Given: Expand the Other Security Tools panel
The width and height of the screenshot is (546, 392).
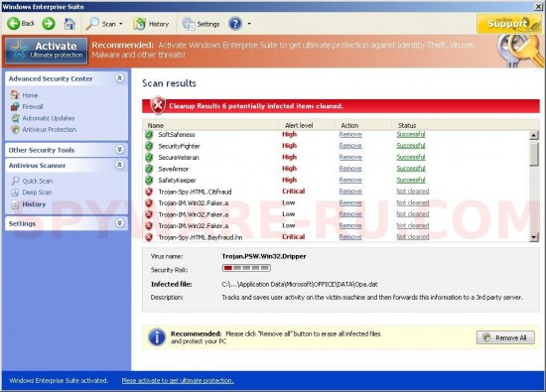Looking at the screenshot, I should pyautogui.click(x=119, y=149).
